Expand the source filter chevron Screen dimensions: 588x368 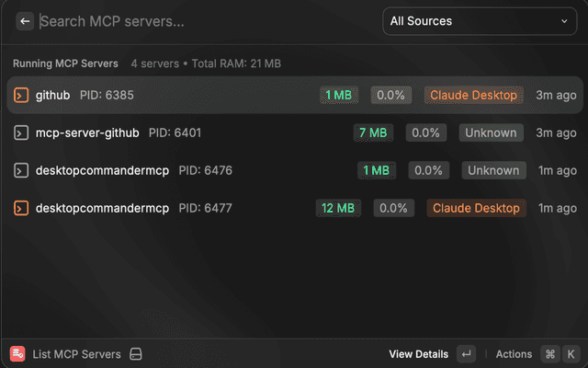point(563,21)
